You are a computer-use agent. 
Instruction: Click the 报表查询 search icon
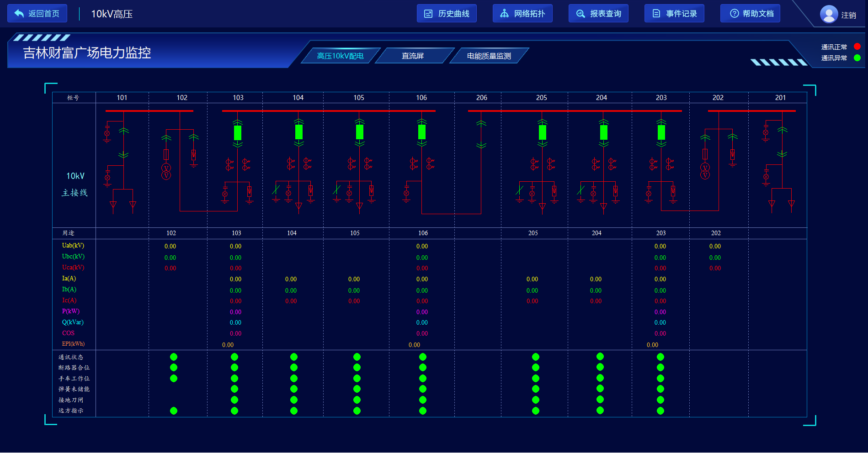point(580,14)
